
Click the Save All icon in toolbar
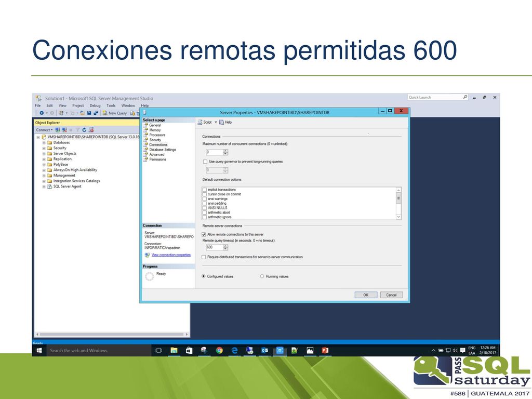pos(96,113)
